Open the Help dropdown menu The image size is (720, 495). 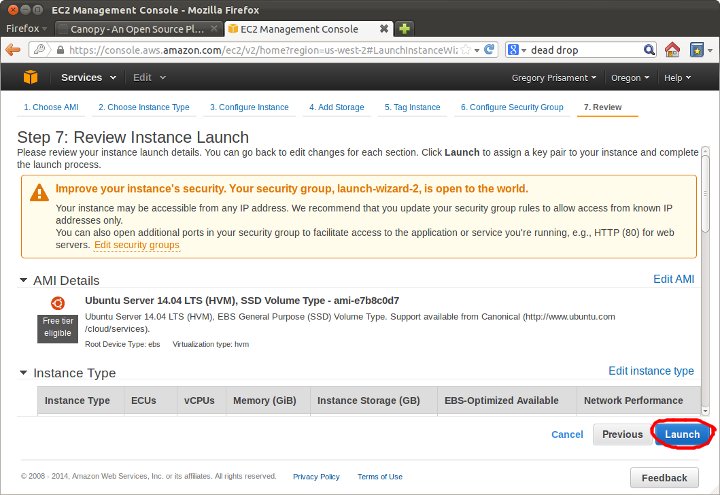[x=677, y=78]
